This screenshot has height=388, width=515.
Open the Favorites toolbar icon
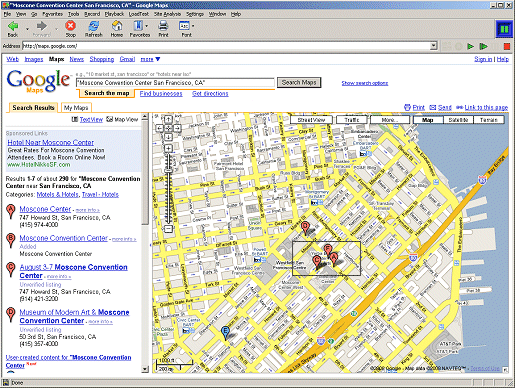point(138,26)
